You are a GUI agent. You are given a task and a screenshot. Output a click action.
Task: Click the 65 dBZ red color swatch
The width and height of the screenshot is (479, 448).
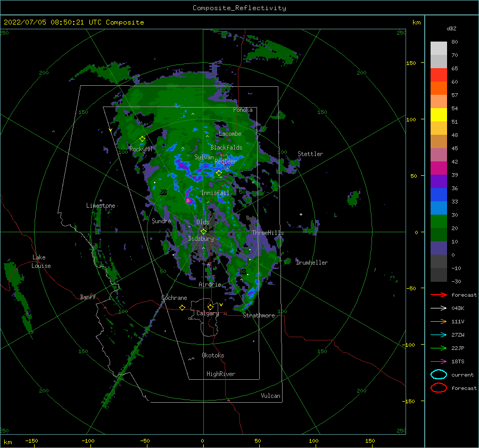coord(439,75)
